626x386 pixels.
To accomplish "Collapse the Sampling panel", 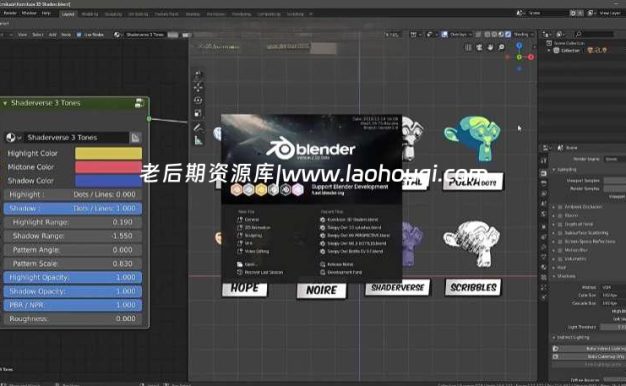I will tap(554, 170).
